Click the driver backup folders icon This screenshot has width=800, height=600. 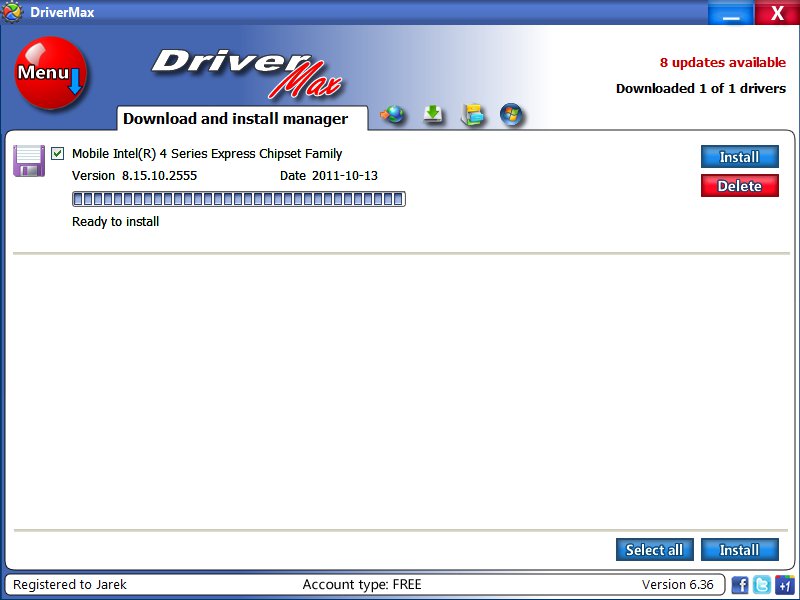tap(472, 114)
